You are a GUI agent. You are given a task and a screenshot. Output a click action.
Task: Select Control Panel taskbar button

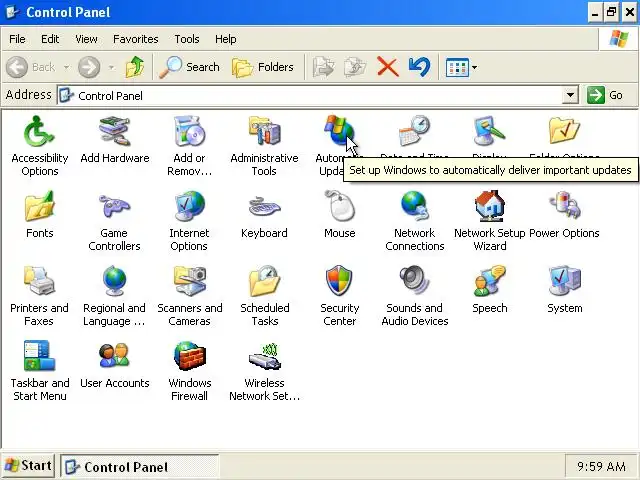140,467
